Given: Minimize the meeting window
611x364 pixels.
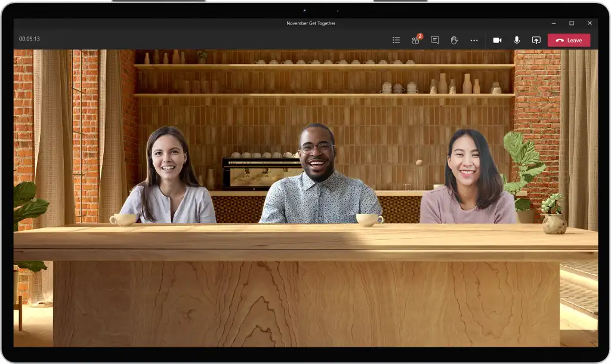Looking at the screenshot, I should tap(554, 23).
